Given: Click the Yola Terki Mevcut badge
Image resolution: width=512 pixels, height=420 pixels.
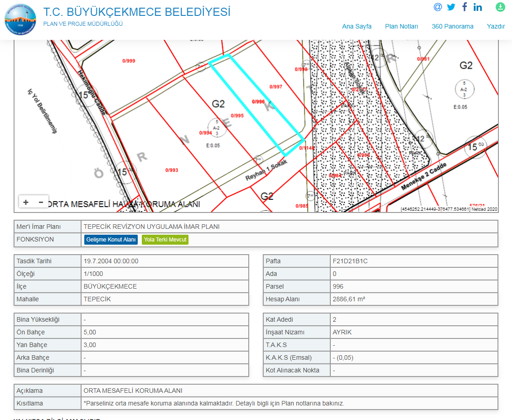Looking at the screenshot, I should [x=165, y=240].
